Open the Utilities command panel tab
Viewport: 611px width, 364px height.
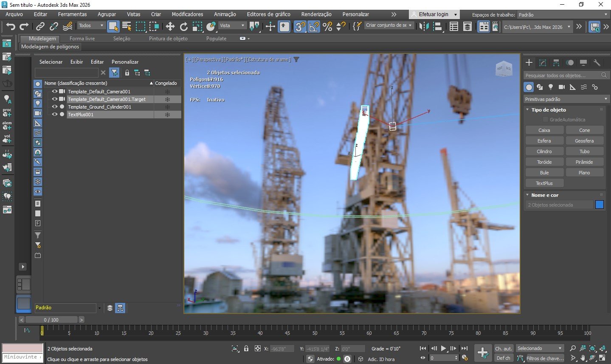click(597, 63)
